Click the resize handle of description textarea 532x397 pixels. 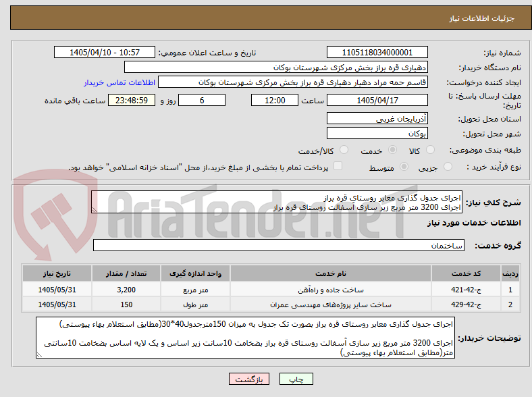pyautogui.click(x=95, y=210)
